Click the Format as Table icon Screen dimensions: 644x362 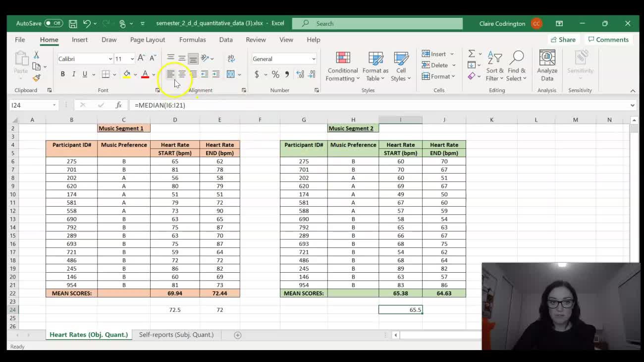tap(375, 66)
